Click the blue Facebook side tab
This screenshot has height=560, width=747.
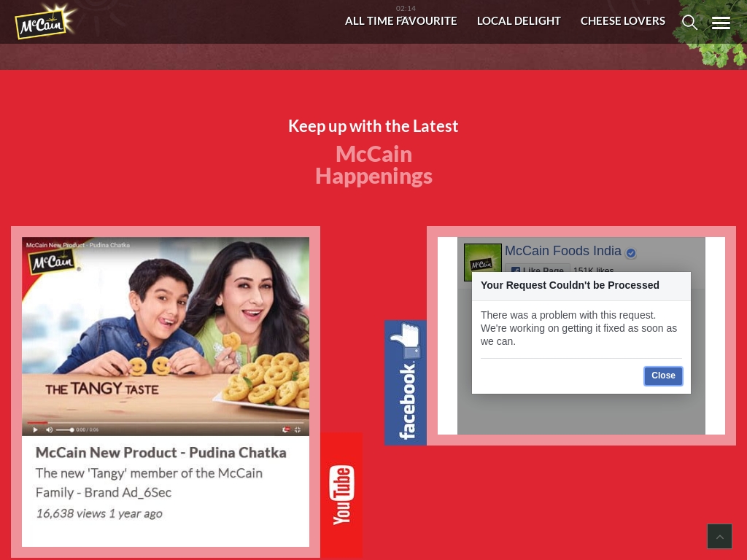tap(406, 382)
